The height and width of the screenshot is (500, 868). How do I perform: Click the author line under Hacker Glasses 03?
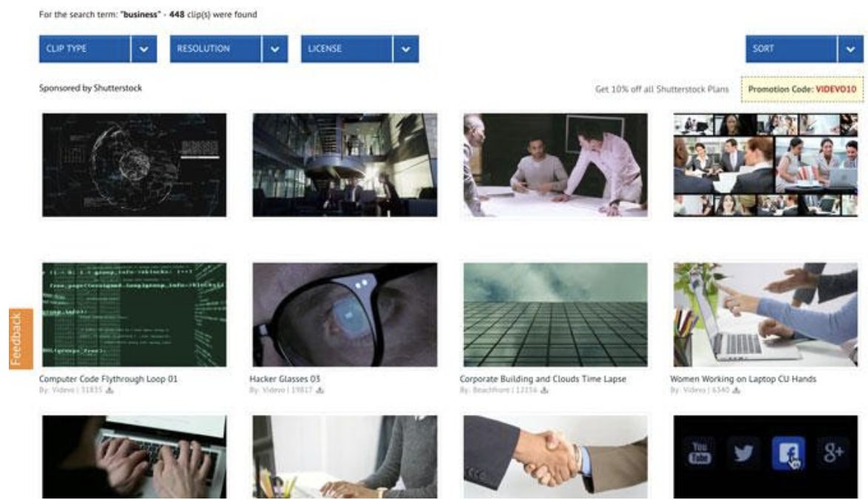pos(281,391)
